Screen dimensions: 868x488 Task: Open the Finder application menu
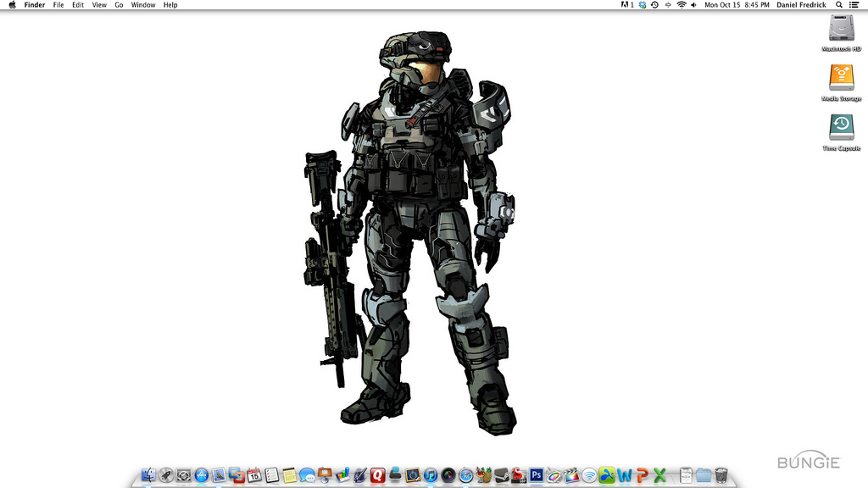34,5
